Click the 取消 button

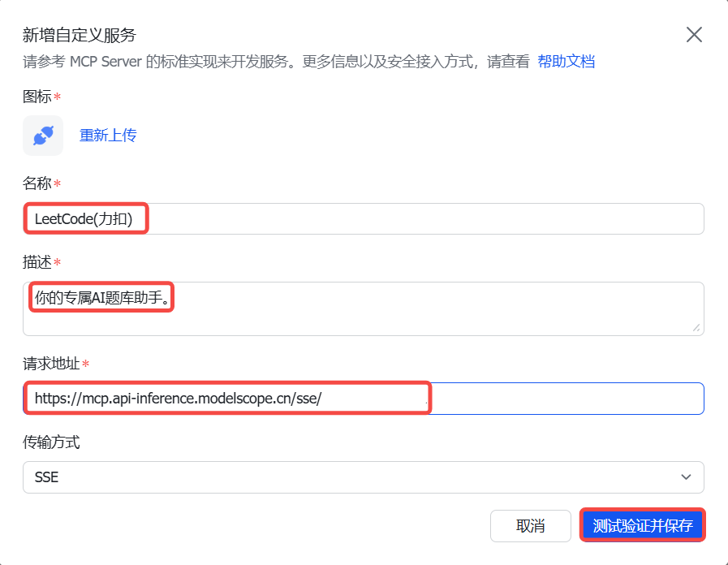[530, 526]
